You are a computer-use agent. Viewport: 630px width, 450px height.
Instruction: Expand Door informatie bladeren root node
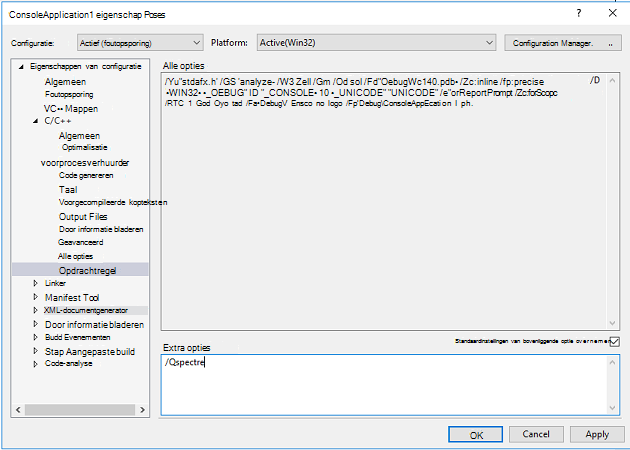pyautogui.click(x=36, y=324)
